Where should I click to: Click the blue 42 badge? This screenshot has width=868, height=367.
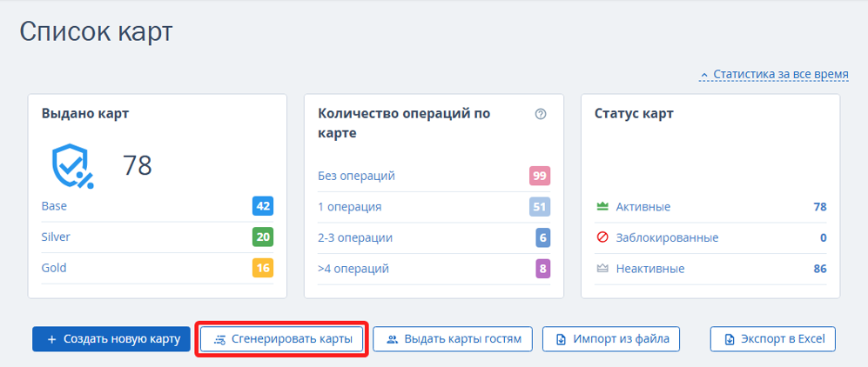pyautogui.click(x=263, y=206)
